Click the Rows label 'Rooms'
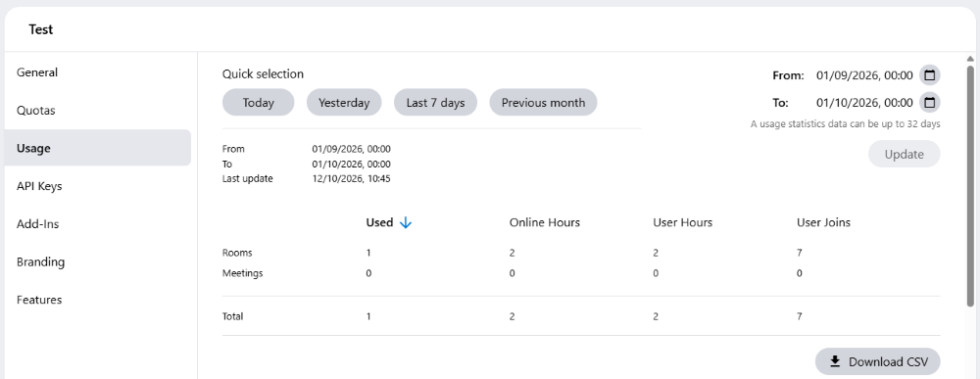 pyautogui.click(x=237, y=253)
